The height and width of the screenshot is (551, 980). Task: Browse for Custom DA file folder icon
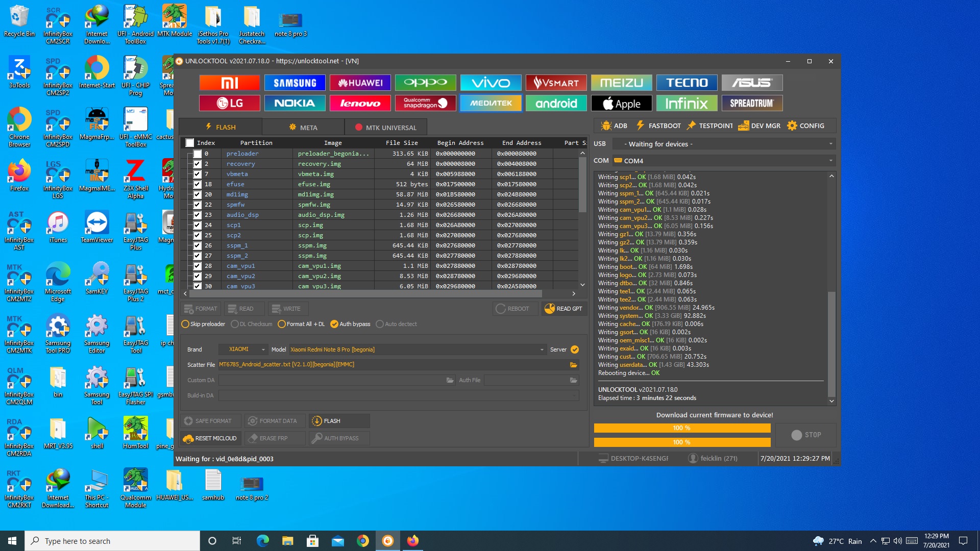point(450,380)
